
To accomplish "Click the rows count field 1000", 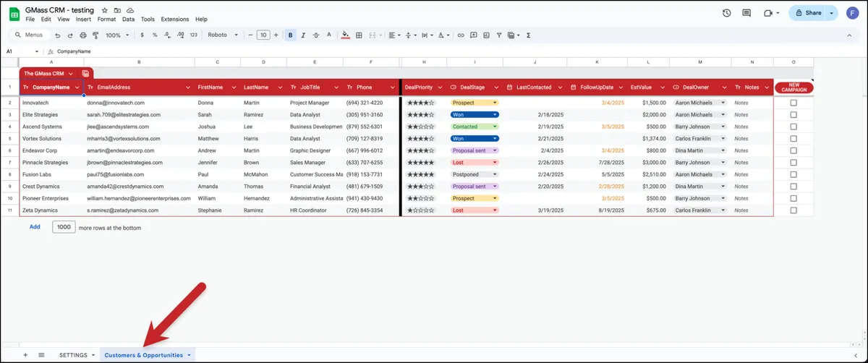I will 64,227.
